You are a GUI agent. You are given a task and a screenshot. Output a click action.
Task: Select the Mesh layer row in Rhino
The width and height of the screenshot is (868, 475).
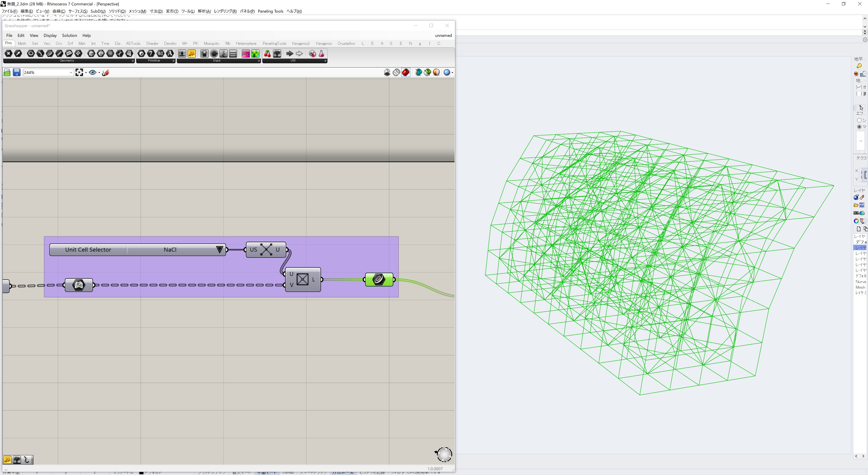coord(860,287)
